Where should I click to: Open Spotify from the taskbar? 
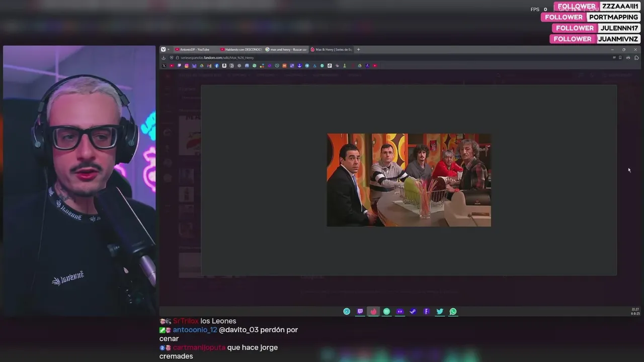[386, 311]
